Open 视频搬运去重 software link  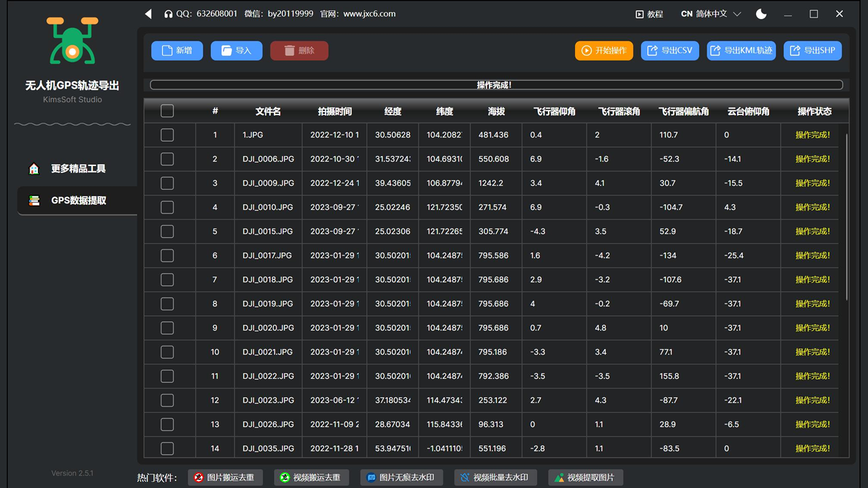(x=313, y=478)
